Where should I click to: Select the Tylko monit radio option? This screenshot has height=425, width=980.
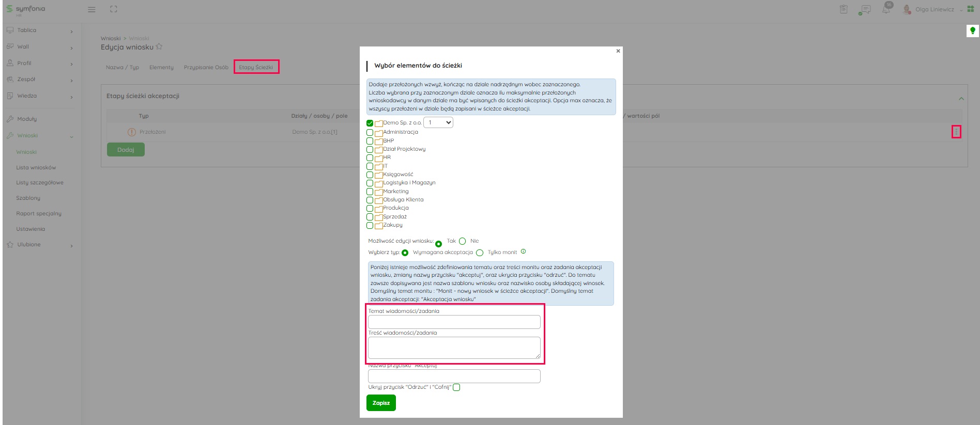tap(480, 253)
